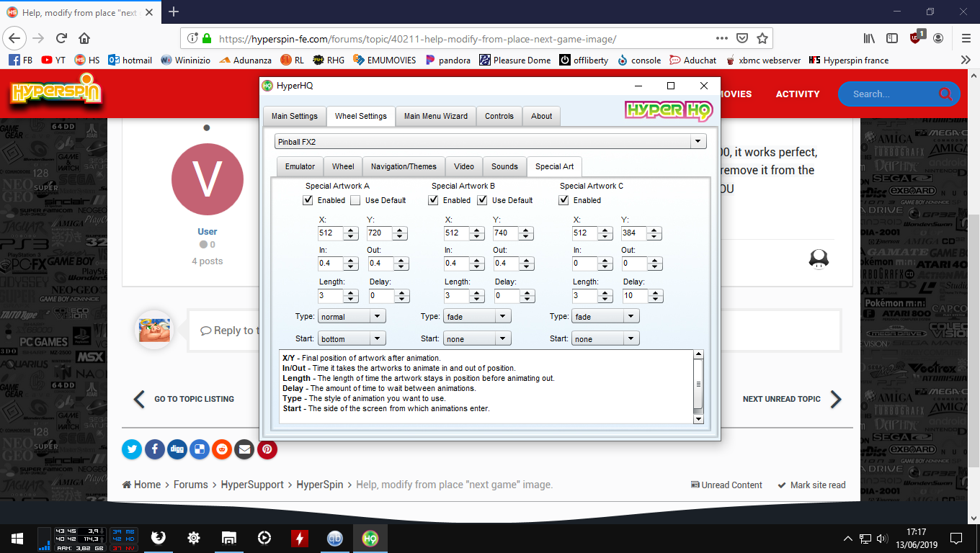The image size is (980, 553).
Task: Click the Facebook share icon
Action: [x=154, y=450]
